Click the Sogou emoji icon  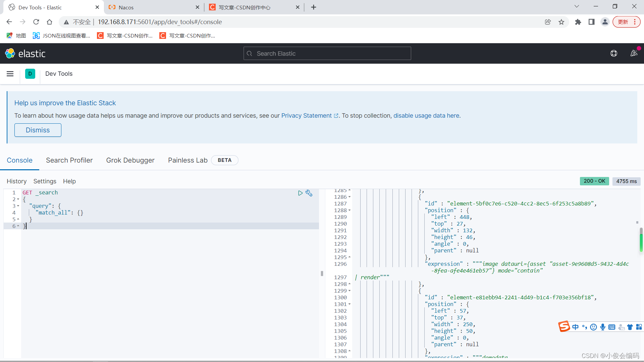coord(593,327)
